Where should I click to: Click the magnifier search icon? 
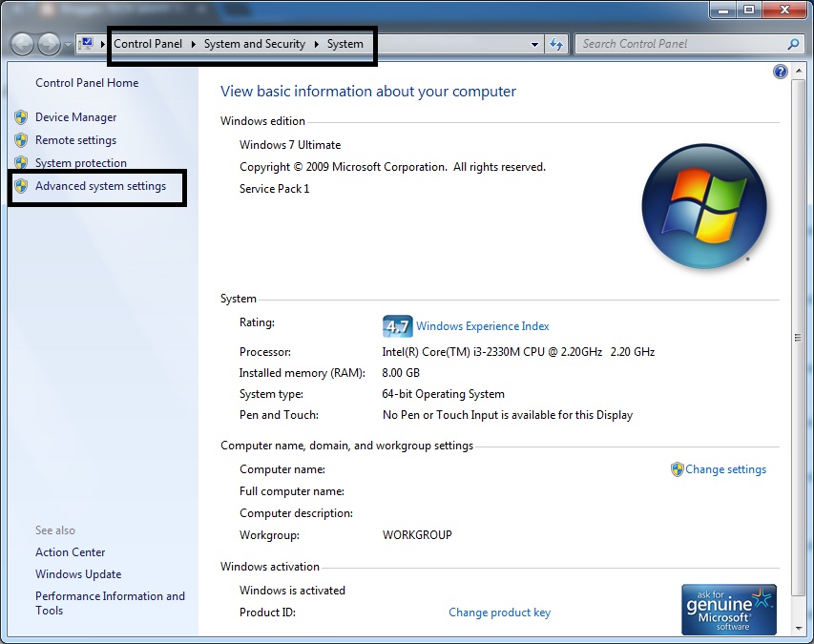(x=793, y=44)
